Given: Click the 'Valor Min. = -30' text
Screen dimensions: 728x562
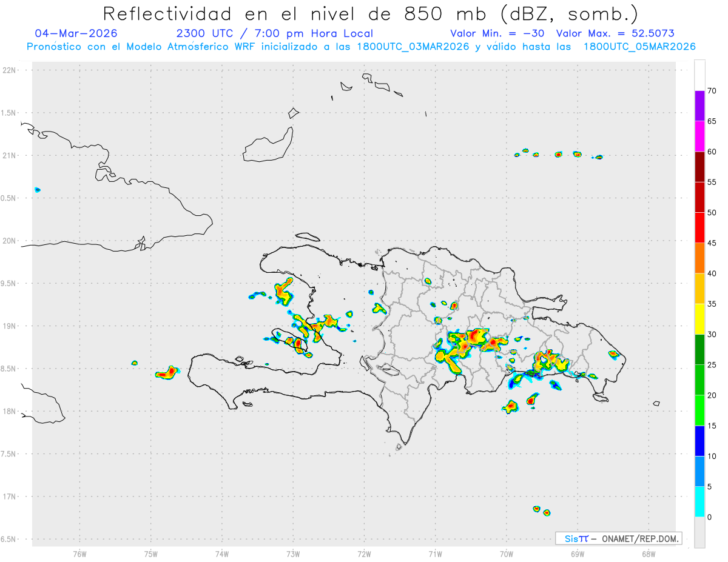Looking at the screenshot, I should [499, 33].
